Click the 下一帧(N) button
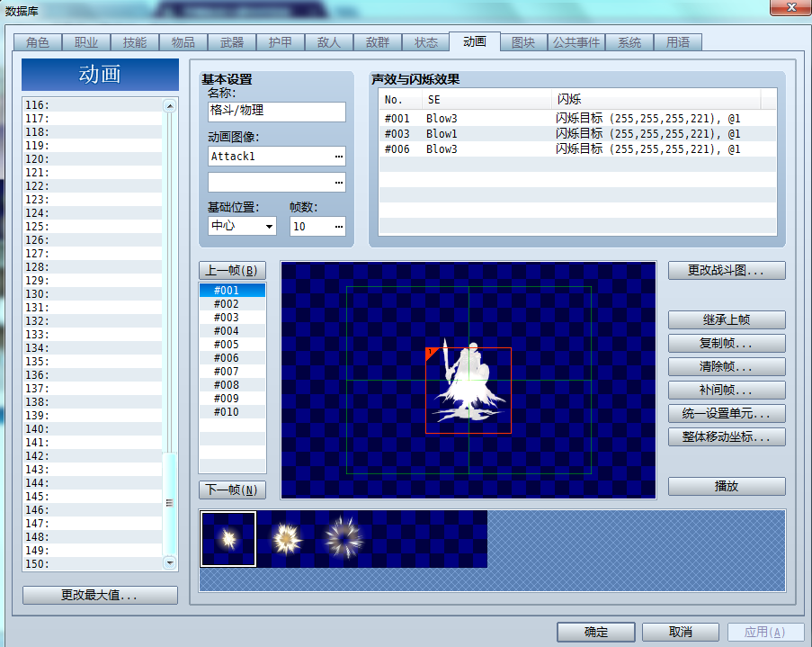The height and width of the screenshot is (647, 812). point(232,490)
